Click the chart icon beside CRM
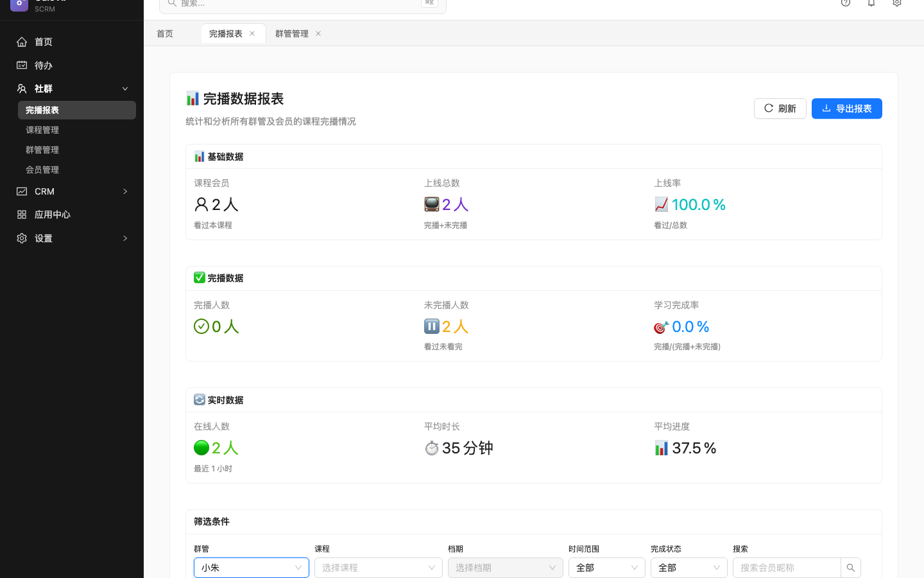The height and width of the screenshot is (578, 924). click(x=22, y=191)
